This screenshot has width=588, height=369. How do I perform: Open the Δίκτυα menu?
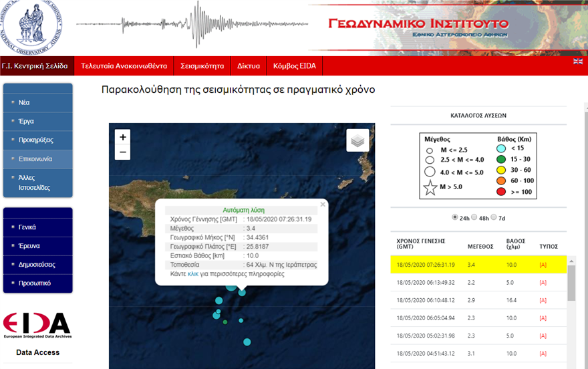249,66
